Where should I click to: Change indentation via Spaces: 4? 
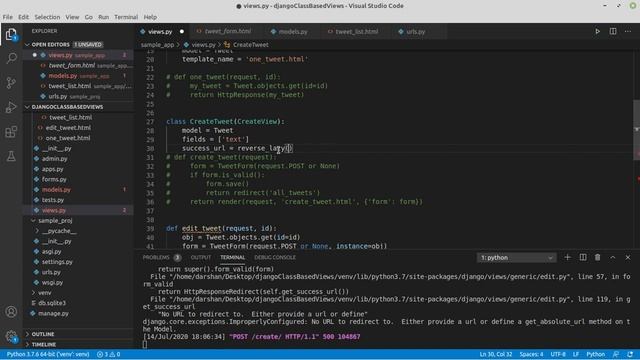tap(531, 354)
